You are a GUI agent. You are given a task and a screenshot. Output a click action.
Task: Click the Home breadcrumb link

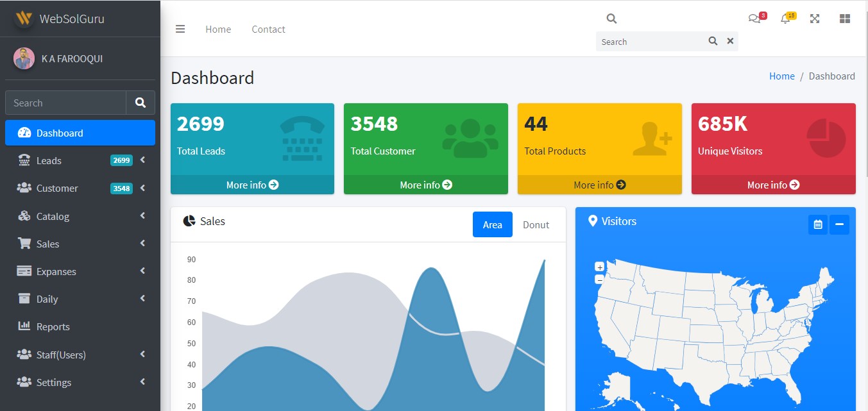(781, 76)
